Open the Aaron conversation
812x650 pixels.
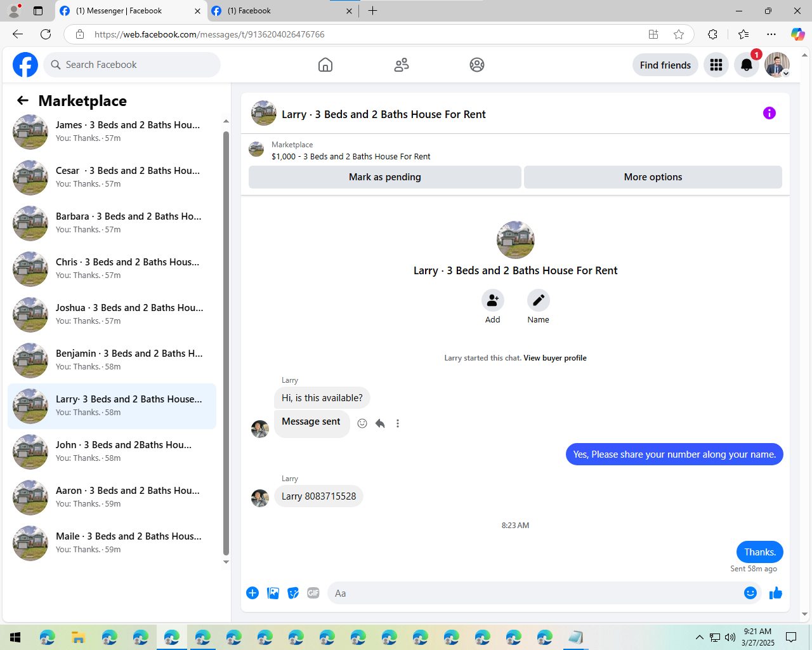click(112, 498)
